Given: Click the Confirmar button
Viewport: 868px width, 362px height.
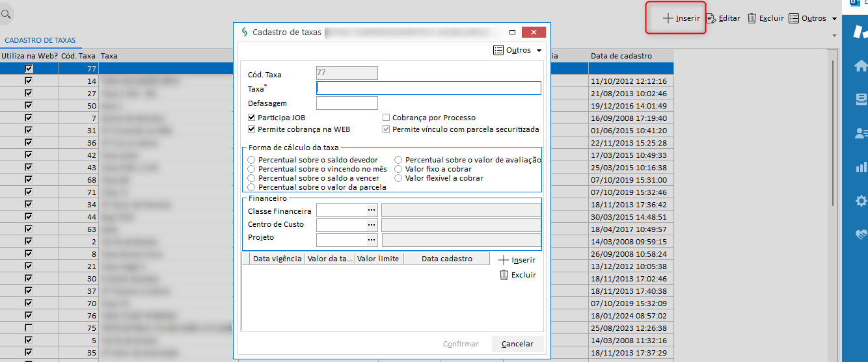Looking at the screenshot, I should [x=461, y=344].
